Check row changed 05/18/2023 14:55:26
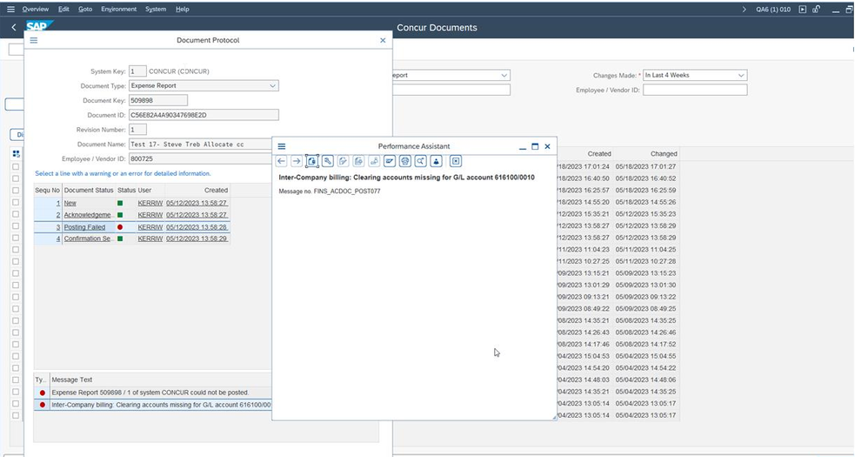This screenshot has width=868, height=457. pyautogui.click(x=16, y=202)
